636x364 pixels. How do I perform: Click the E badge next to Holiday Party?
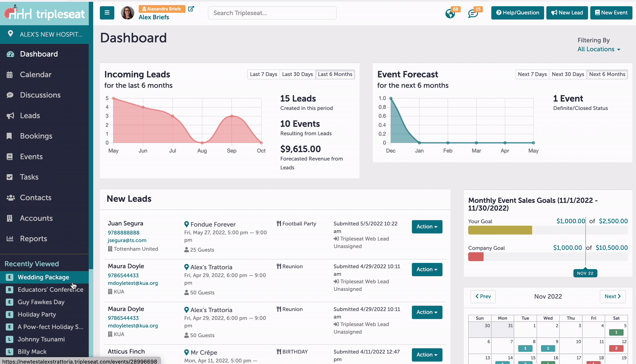(x=9, y=314)
